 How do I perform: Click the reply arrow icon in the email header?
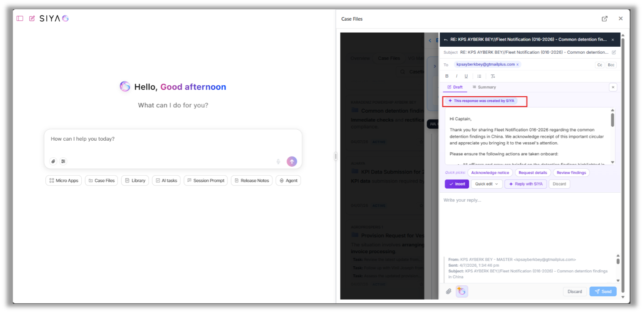(446, 40)
